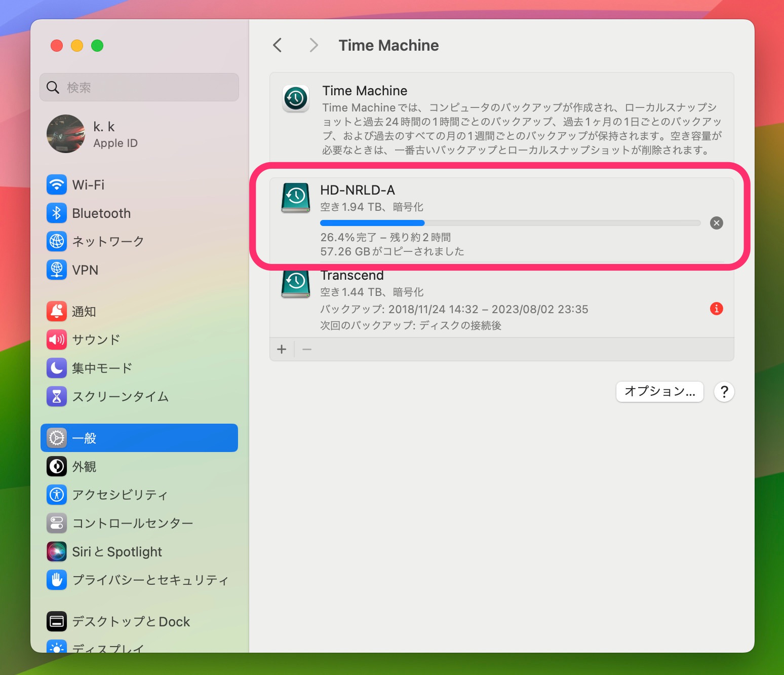The image size is (784, 675).
Task: Open the サウンド speaker icon
Action: point(57,340)
